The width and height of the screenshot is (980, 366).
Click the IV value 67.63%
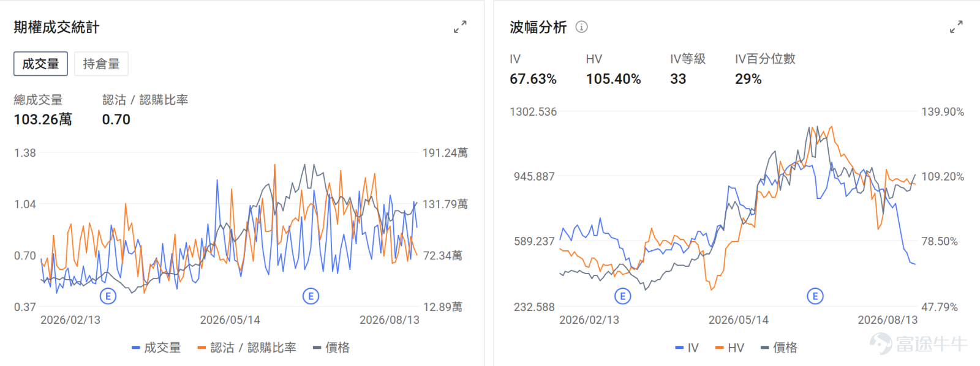click(533, 79)
